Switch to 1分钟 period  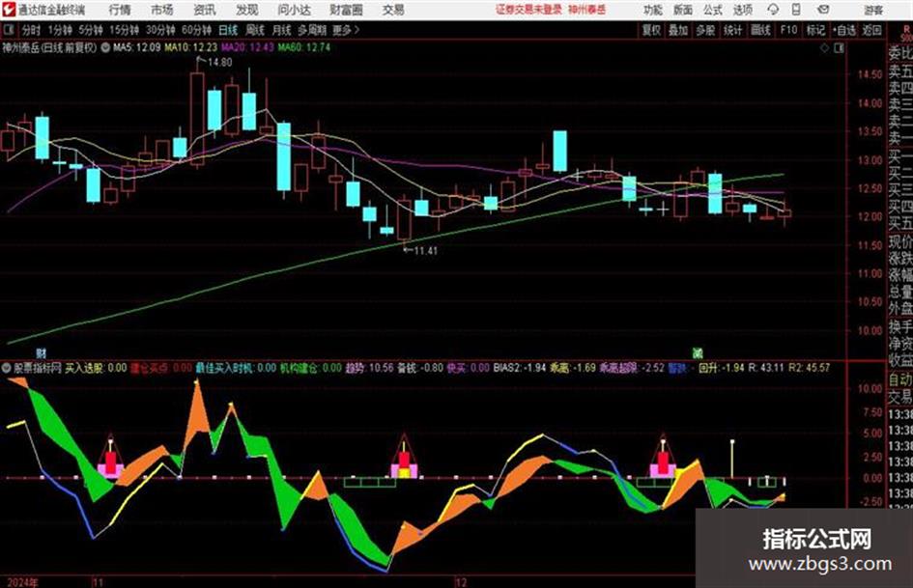60,30
